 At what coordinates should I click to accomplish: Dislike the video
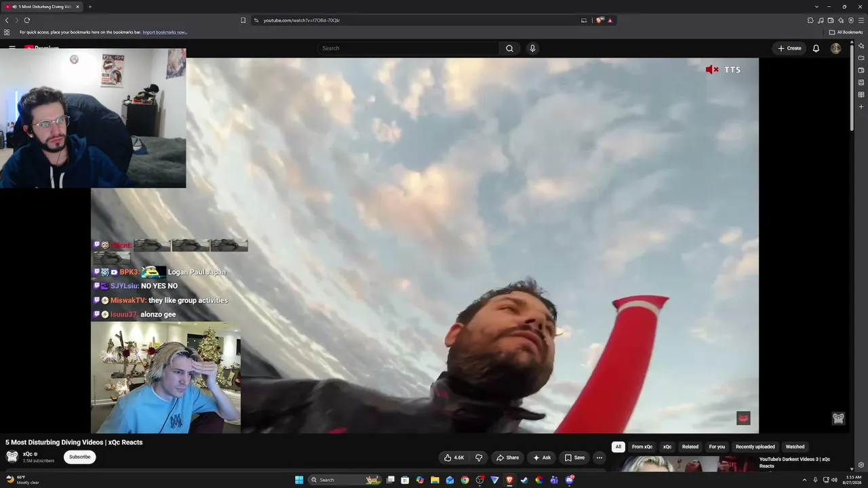[479, 457]
